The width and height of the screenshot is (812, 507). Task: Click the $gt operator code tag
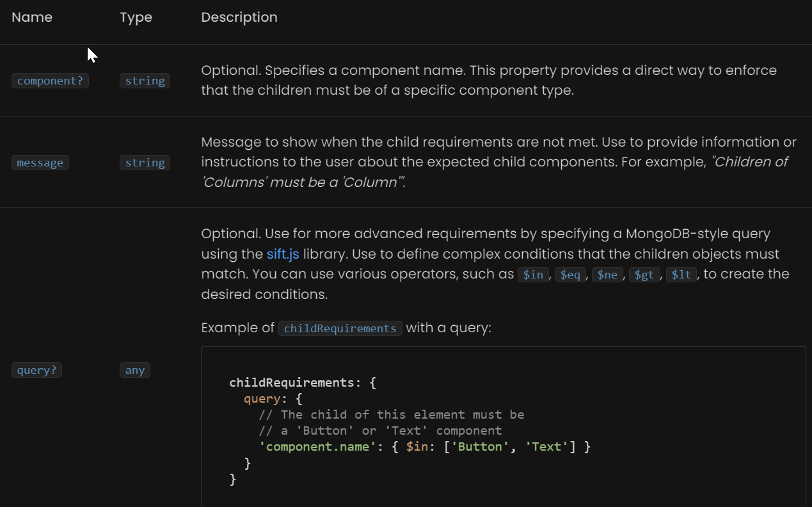(644, 275)
